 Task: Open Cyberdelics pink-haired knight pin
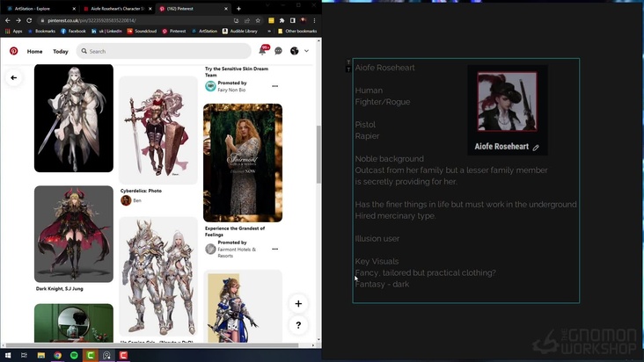click(158, 130)
